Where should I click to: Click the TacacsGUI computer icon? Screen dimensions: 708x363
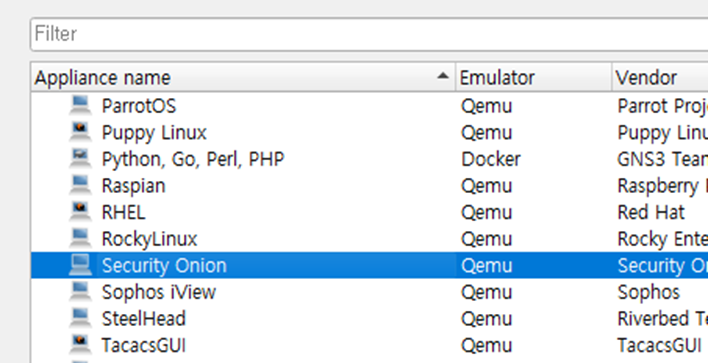tap(80, 345)
